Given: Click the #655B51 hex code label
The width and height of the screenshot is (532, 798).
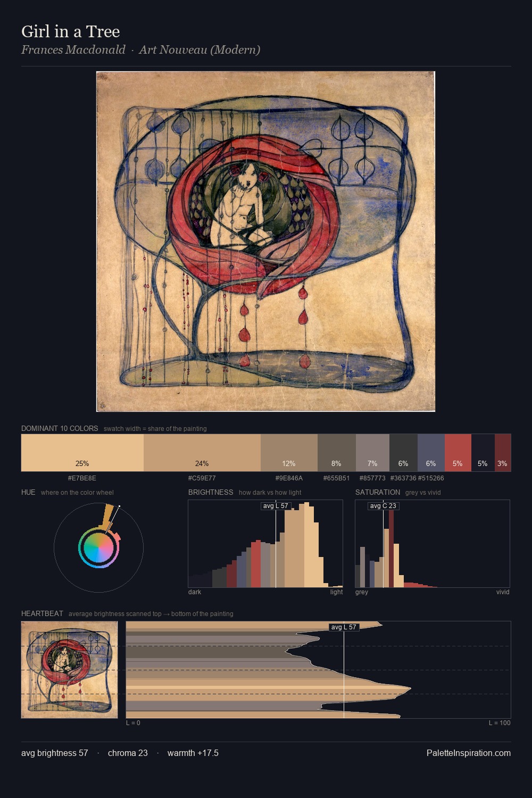Looking at the screenshot, I should coord(336,478).
